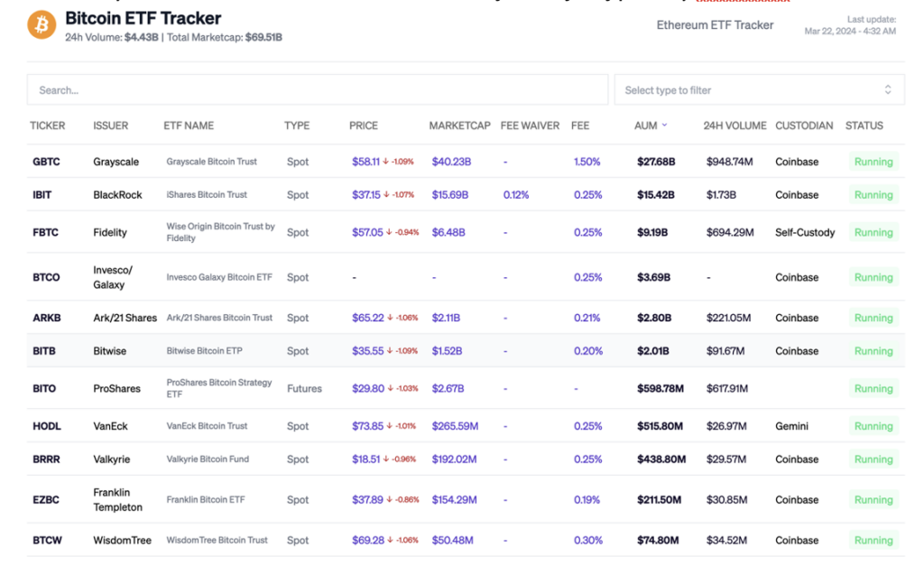The width and height of the screenshot is (924, 585).
Task: Select the FBTC ticker row
Action: [46, 233]
